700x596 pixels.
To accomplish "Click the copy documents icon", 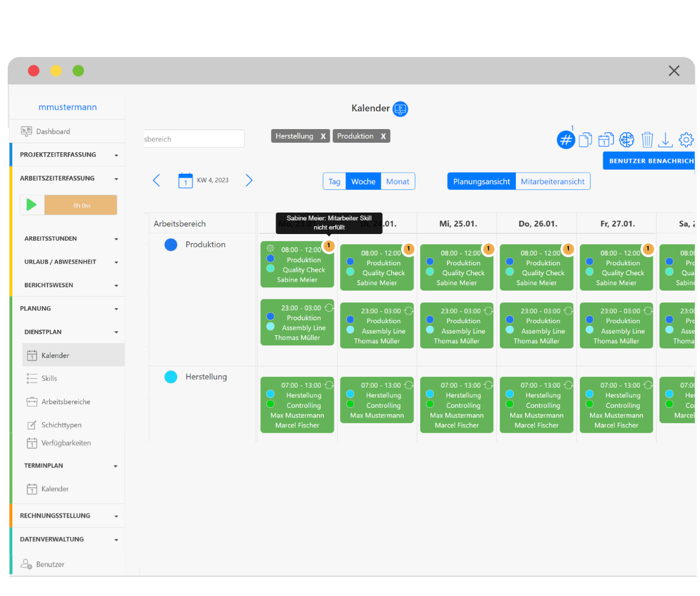I will pyautogui.click(x=586, y=139).
